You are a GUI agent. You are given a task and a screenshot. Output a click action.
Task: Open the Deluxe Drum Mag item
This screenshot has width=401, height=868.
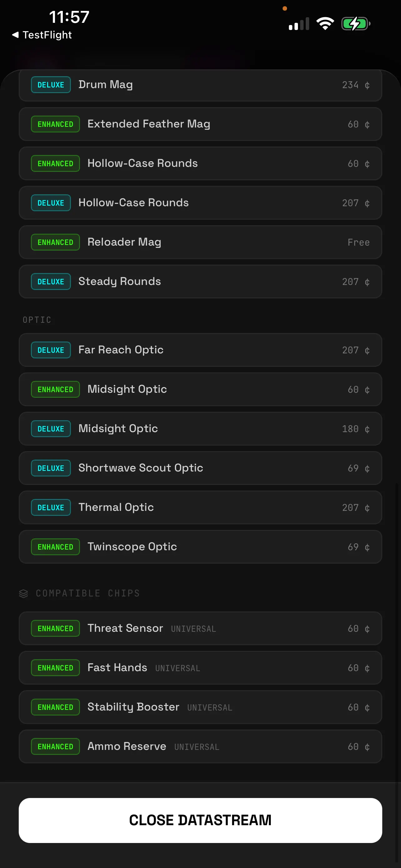(x=200, y=85)
